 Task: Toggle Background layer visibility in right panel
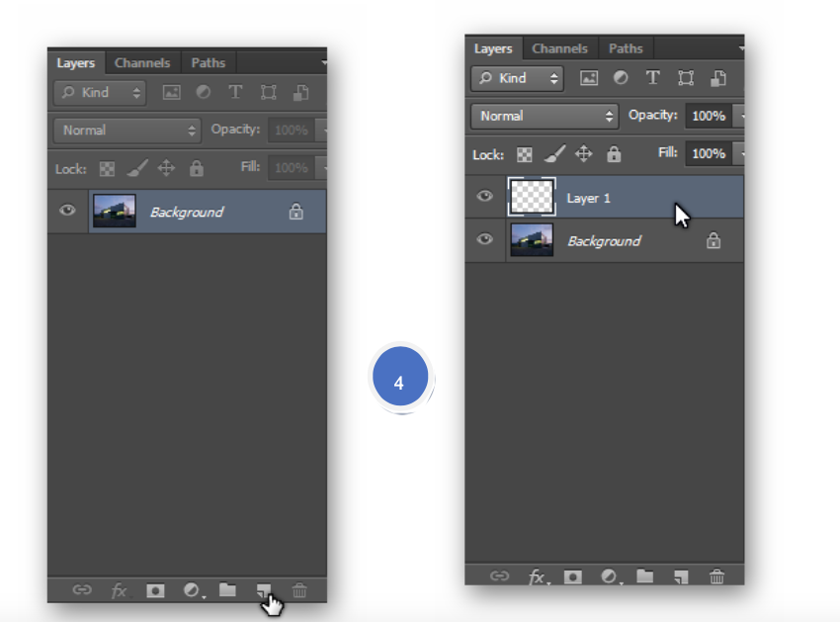click(484, 240)
